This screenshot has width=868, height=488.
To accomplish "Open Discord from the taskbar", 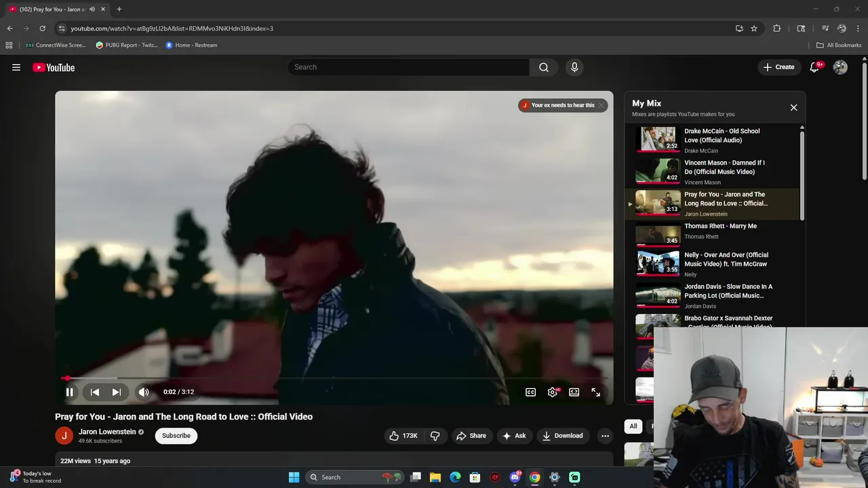I will 515,477.
